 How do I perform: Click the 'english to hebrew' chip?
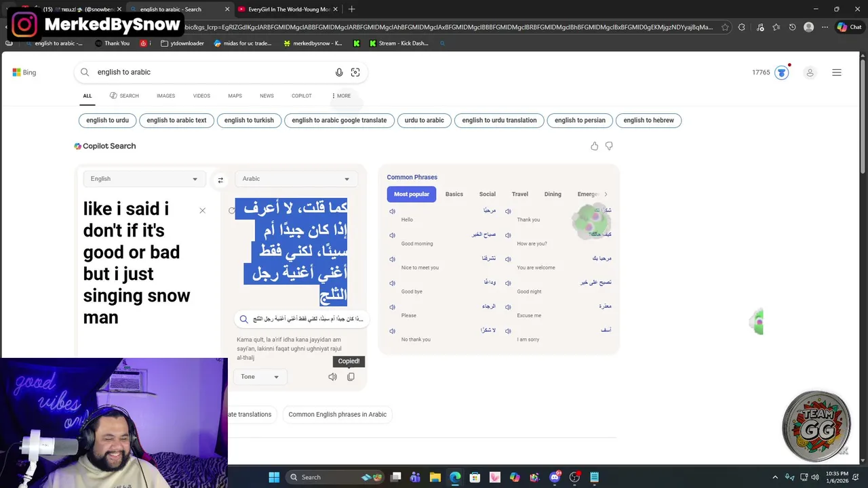tap(649, 121)
